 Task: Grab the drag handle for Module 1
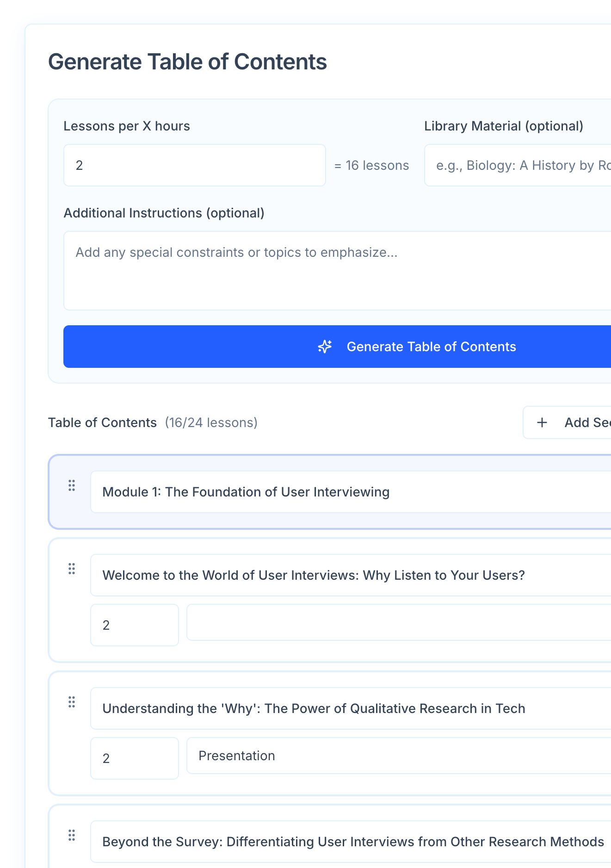coord(72,485)
